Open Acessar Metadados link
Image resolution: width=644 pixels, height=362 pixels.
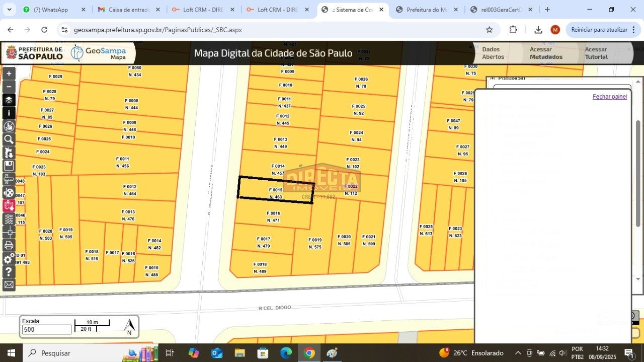[x=546, y=53]
